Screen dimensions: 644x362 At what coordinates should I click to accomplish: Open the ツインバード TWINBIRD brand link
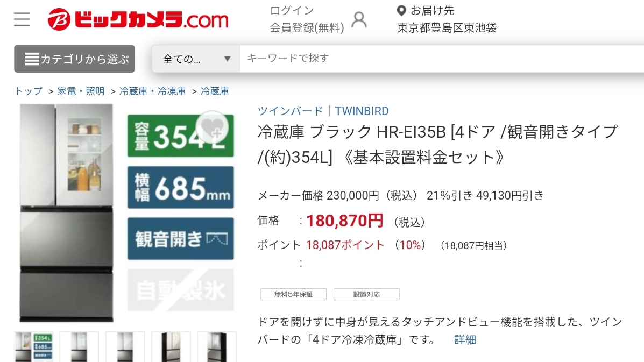click(x=323, y=111)
